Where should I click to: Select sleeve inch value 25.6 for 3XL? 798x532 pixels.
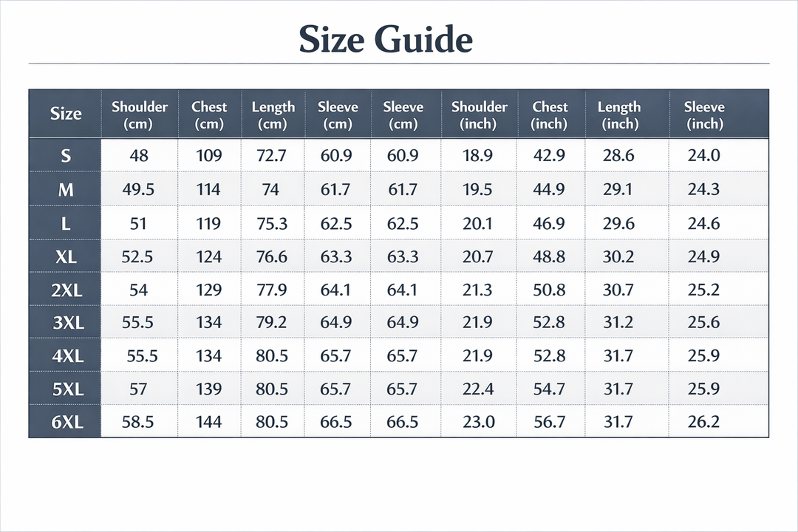coord(703,323)
